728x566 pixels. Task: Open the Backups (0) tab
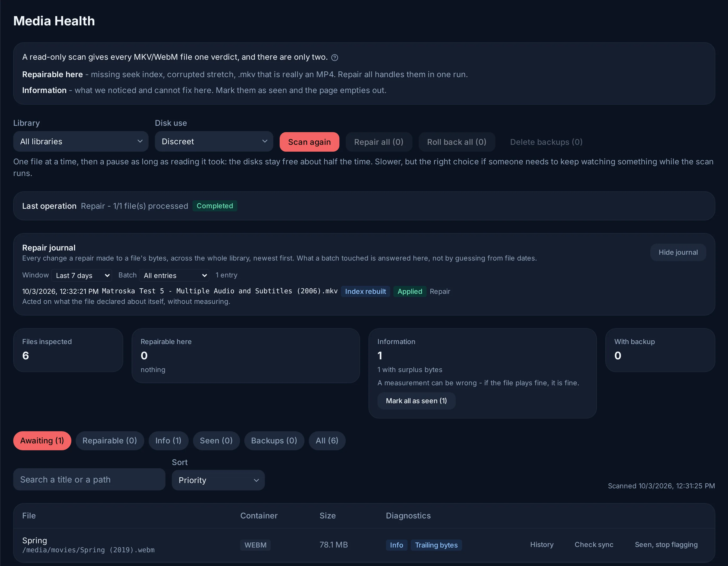coord(274,441)
